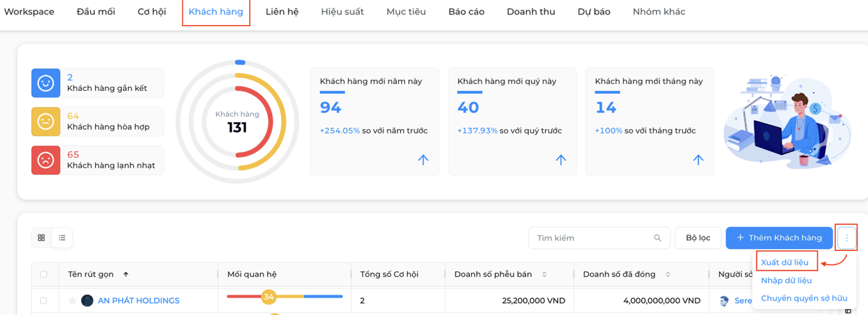Open the three-dot more options menu
This screenshot has width=868, height=318.
[x=847, y=238]
